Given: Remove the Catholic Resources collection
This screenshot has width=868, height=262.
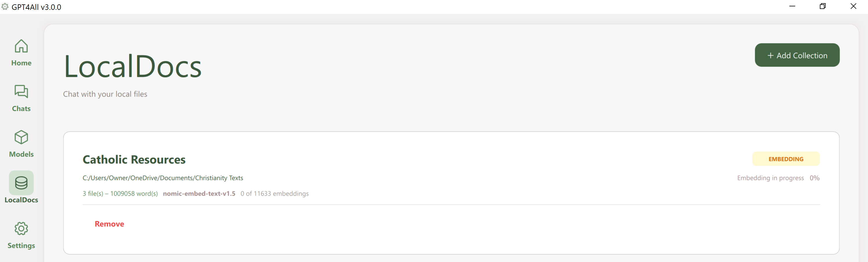Looking at the screenshot, I should [109, 224].
